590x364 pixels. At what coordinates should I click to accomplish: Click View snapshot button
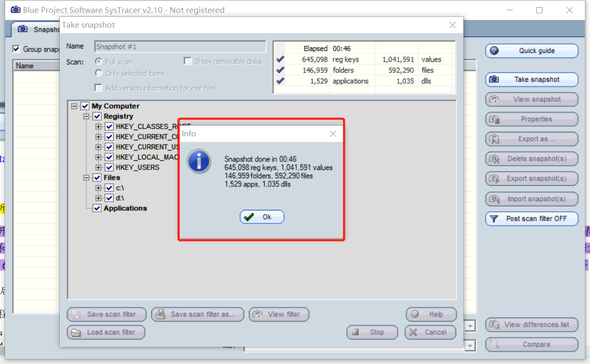(532, 99)
